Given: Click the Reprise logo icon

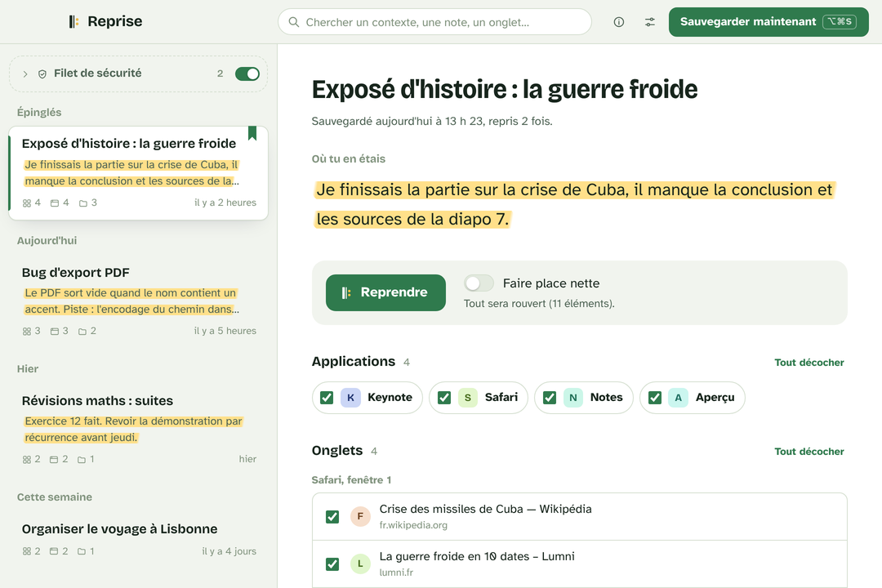Looking at the screenshot, I should tap(73, 22).
